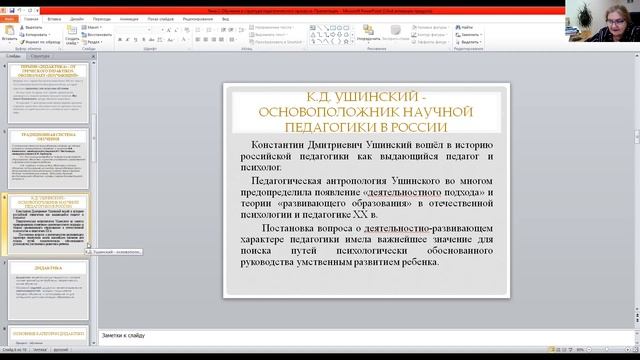640x360 pixels.
Task: Open the Анимация ribbon tab
Action: coord(129,19)
